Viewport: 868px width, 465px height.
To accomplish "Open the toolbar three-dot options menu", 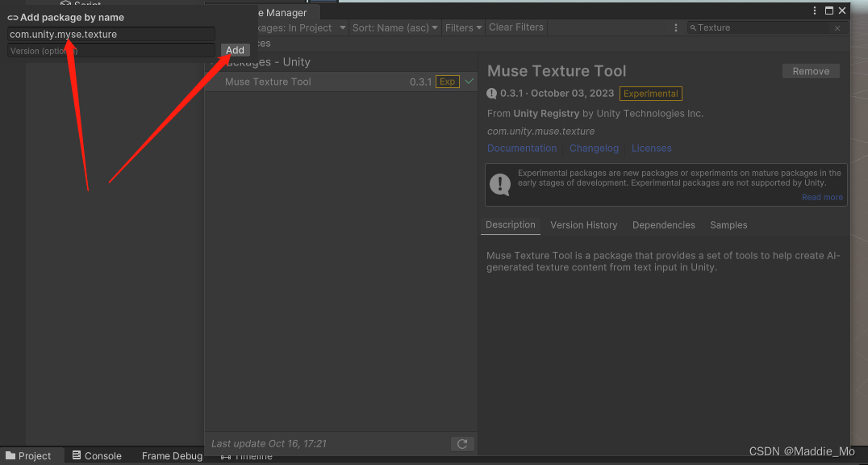I will 675,27.
